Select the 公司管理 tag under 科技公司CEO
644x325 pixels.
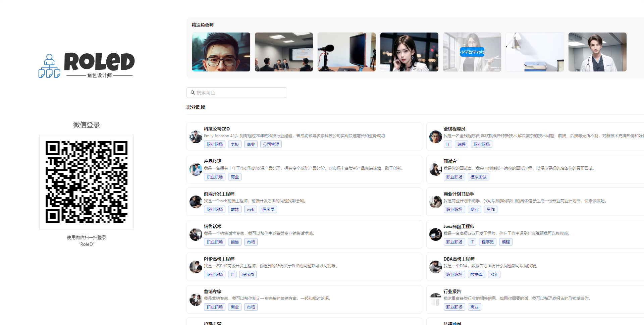(x=271, y=144)
